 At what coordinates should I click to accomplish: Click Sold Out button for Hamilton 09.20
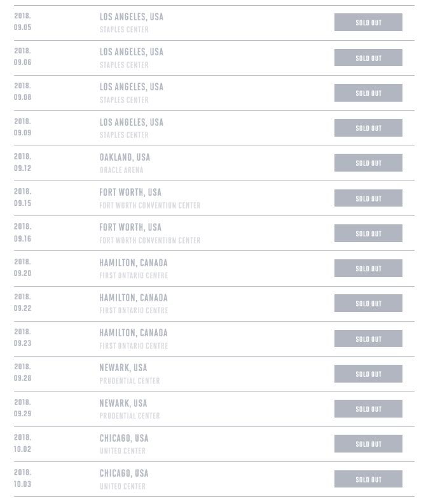368,268
